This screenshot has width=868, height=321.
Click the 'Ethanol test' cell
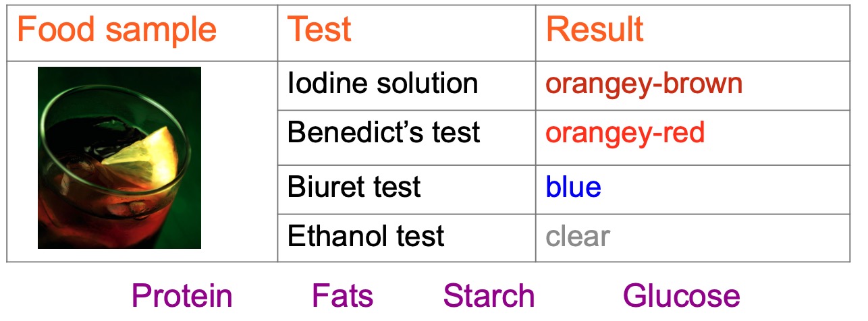coord(366,237)
